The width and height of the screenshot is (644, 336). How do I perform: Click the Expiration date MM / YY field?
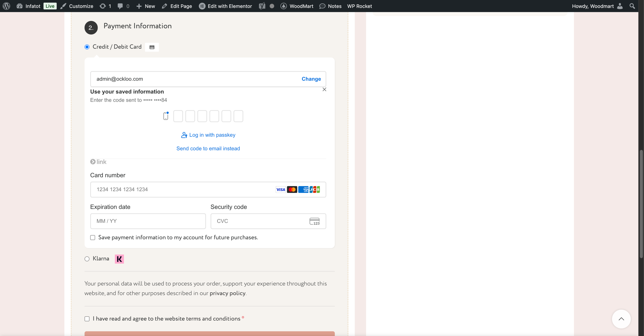(x=148, y=221)
